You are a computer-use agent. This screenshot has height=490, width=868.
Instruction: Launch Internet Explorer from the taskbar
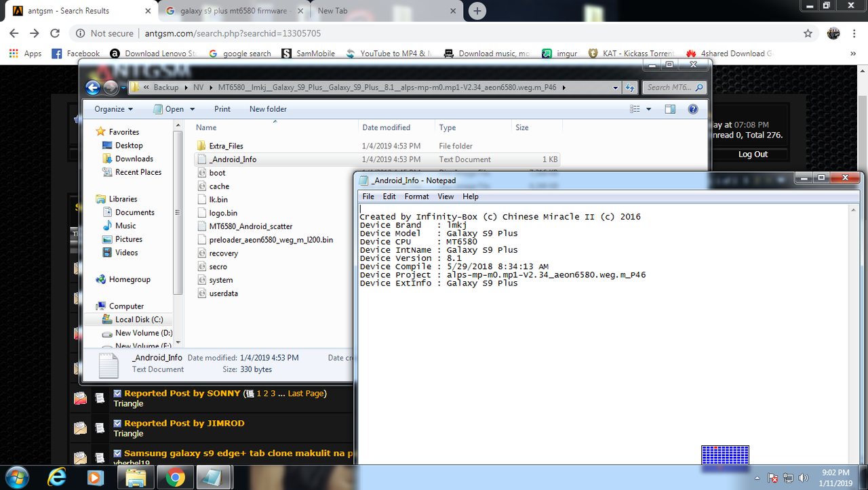[57, 478]
